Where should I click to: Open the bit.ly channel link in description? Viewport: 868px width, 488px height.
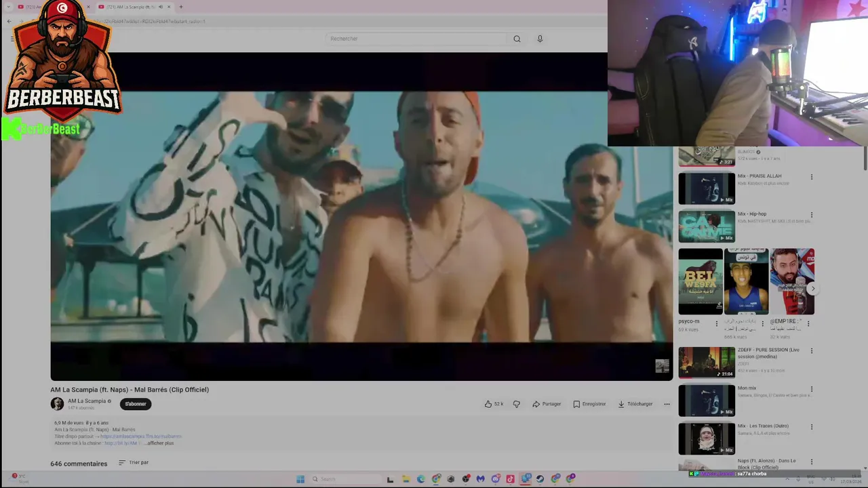point(121,443)
